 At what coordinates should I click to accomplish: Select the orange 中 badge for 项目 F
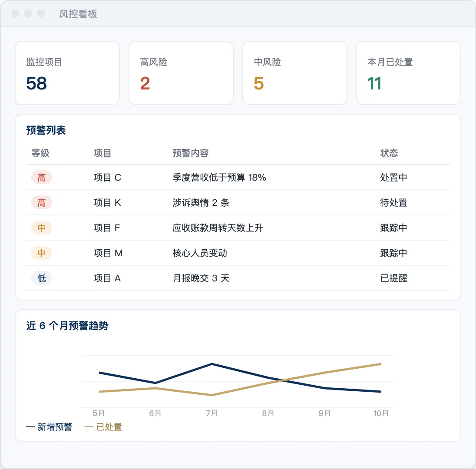coord(42,228)
